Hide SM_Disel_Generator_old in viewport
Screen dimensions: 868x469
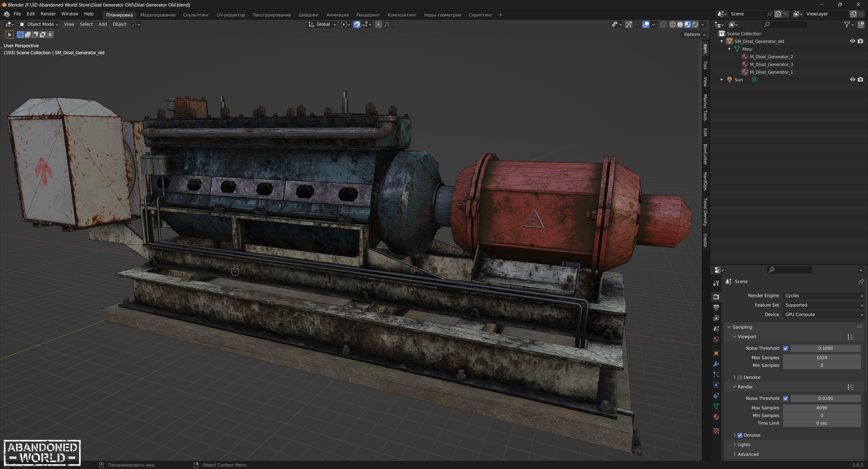852,41
